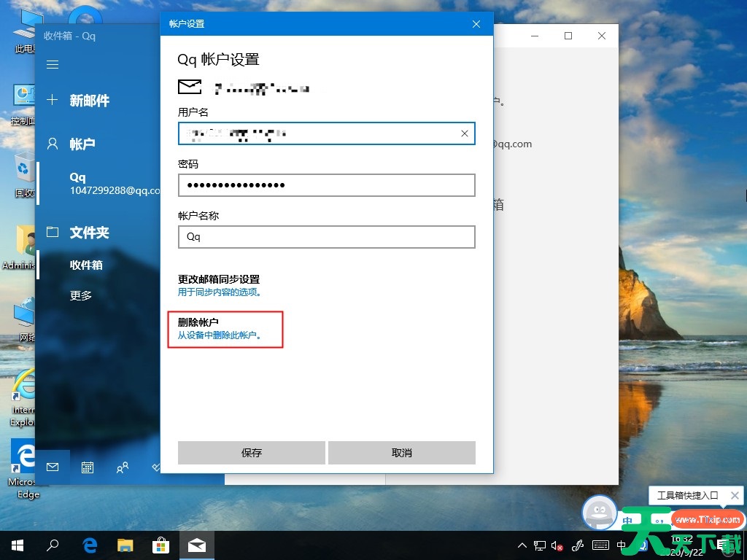This screenshot has height=560, width=747.
Task: Save the account settings with 保存
Action: pos(251,452)
